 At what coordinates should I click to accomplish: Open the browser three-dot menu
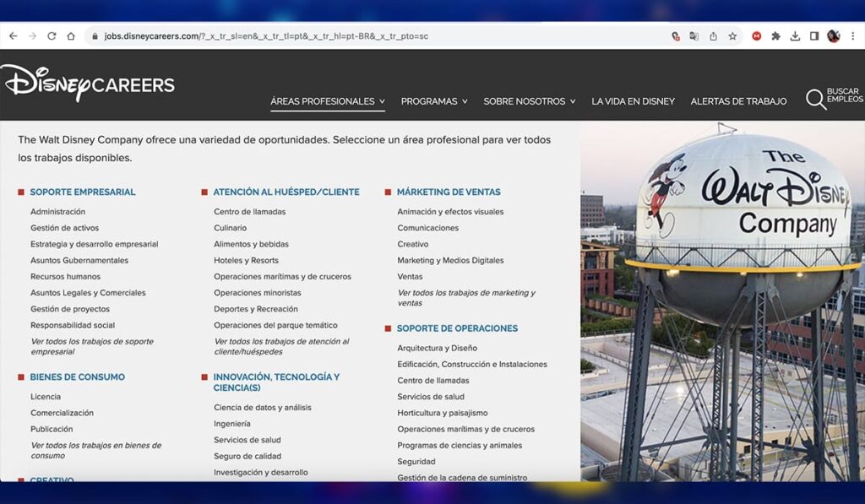(x=853, y=35)
